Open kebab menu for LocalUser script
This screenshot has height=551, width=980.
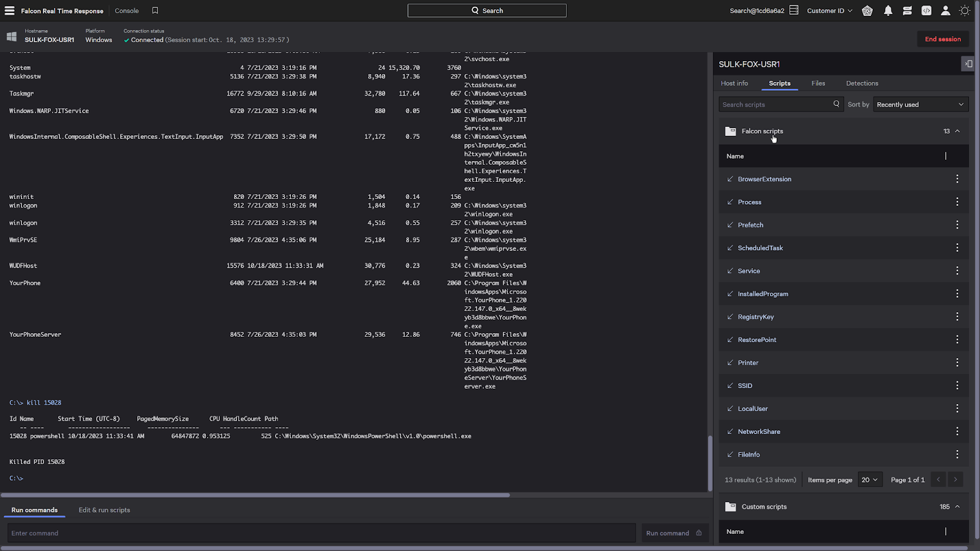tap(957, 408)
